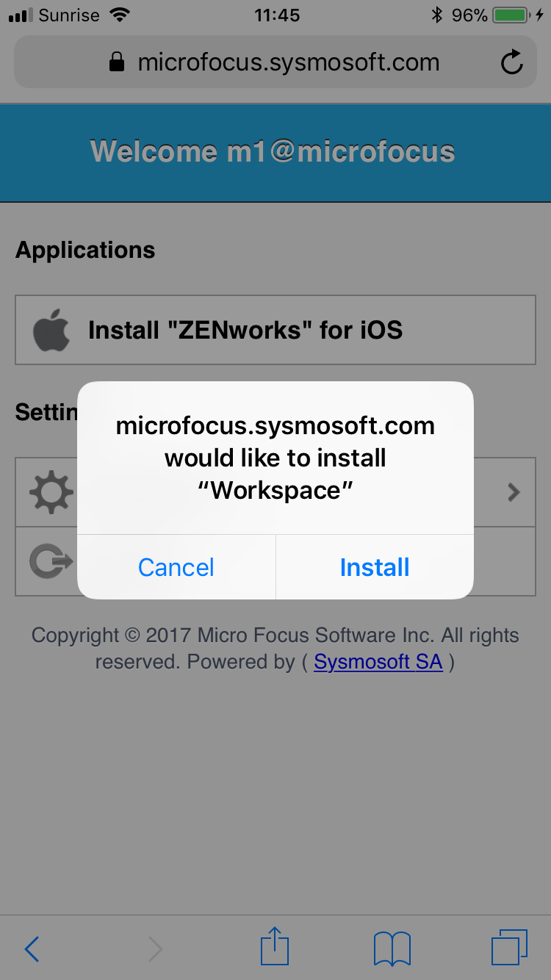Navigate back with the Safari back chevron
Image resolution: width=551 pixels, height=980 pixels.
point(31,948)
